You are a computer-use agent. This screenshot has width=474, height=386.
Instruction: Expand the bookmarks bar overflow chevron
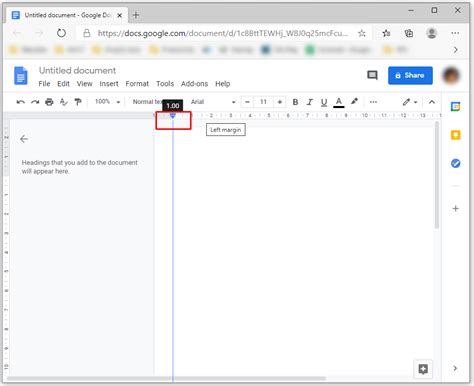(455, 50)
